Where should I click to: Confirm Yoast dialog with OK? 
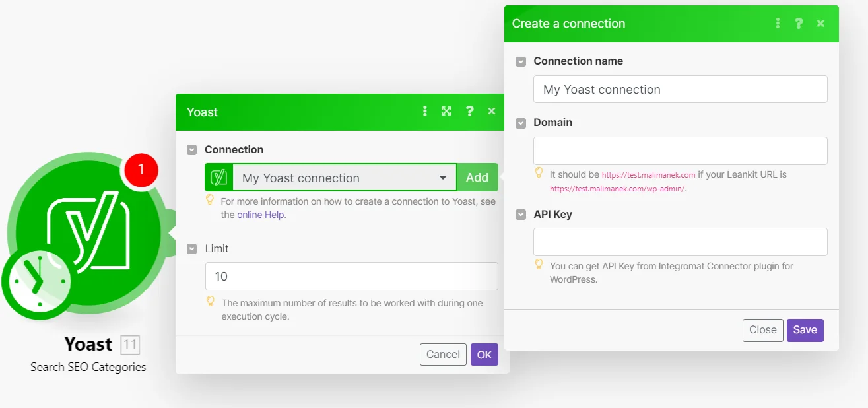tap(484, 355)
